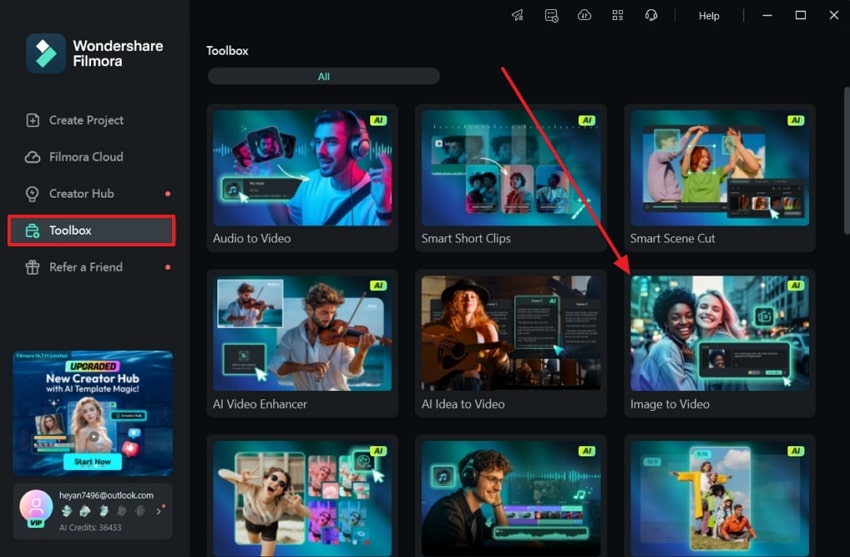
Task: Click the AI Credits: 36433 text
Action: [x=90, y=527]
